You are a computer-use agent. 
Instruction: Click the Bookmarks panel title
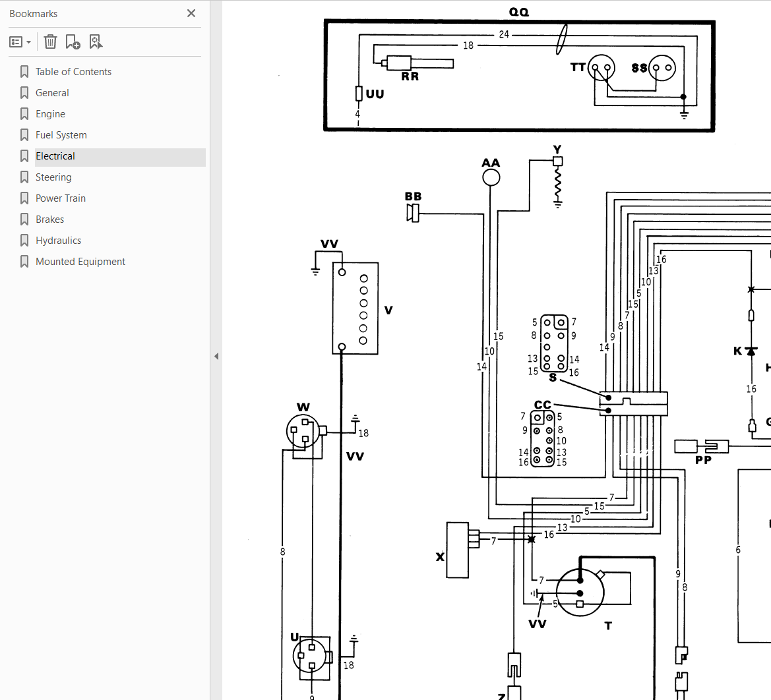tap(34, 14)
